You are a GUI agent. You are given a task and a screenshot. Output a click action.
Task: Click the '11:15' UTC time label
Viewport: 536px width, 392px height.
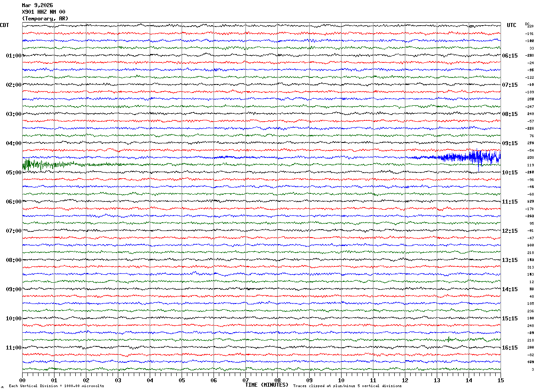coord(510,202)
